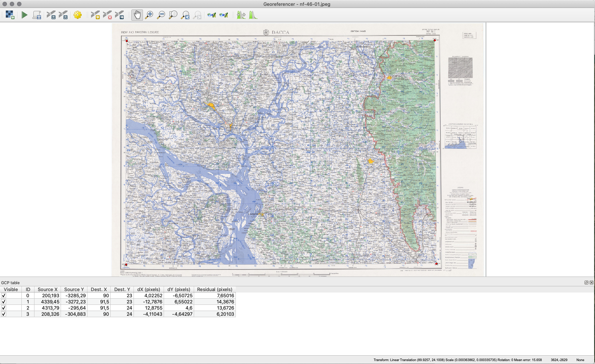Sort by Source Y column header

coord(74,289)
